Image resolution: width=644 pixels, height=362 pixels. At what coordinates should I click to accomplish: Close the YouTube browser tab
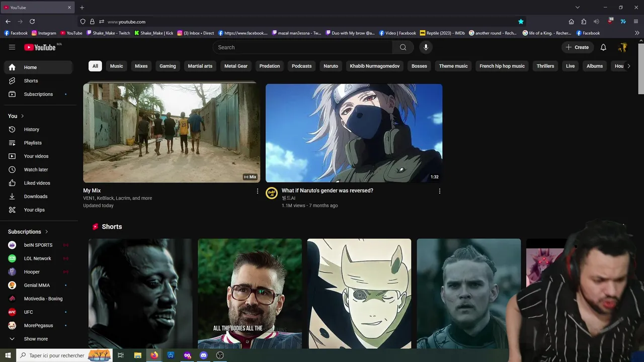pos(69,8)
